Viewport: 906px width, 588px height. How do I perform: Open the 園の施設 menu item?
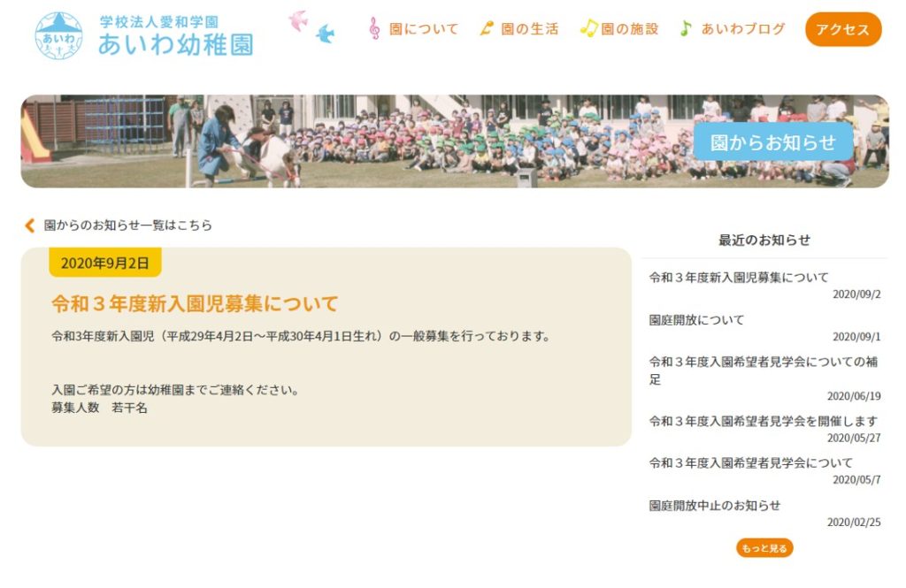pyautogui.click(x=630, y=29)
